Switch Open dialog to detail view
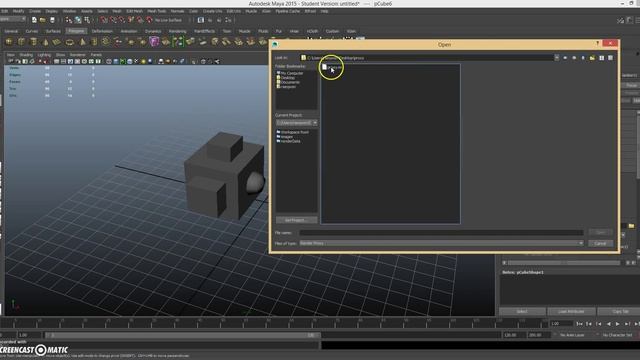 pos(611,58)
